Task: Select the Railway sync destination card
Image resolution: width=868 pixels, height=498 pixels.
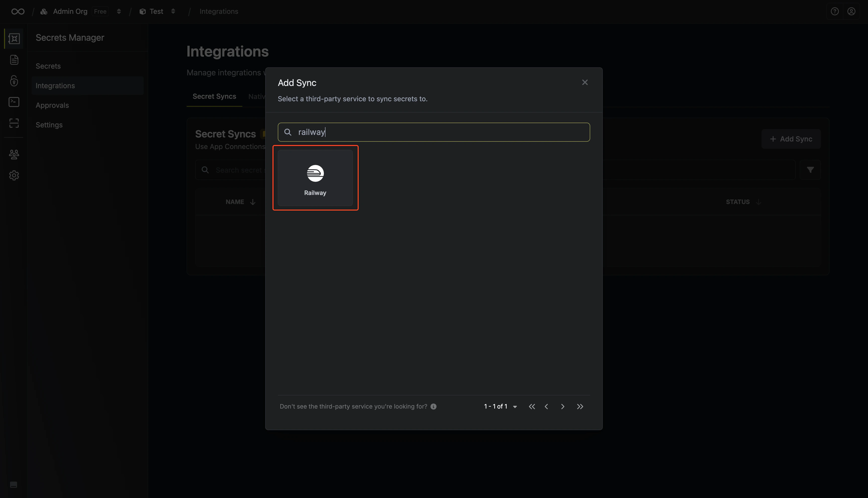Action: click(315, 178)
